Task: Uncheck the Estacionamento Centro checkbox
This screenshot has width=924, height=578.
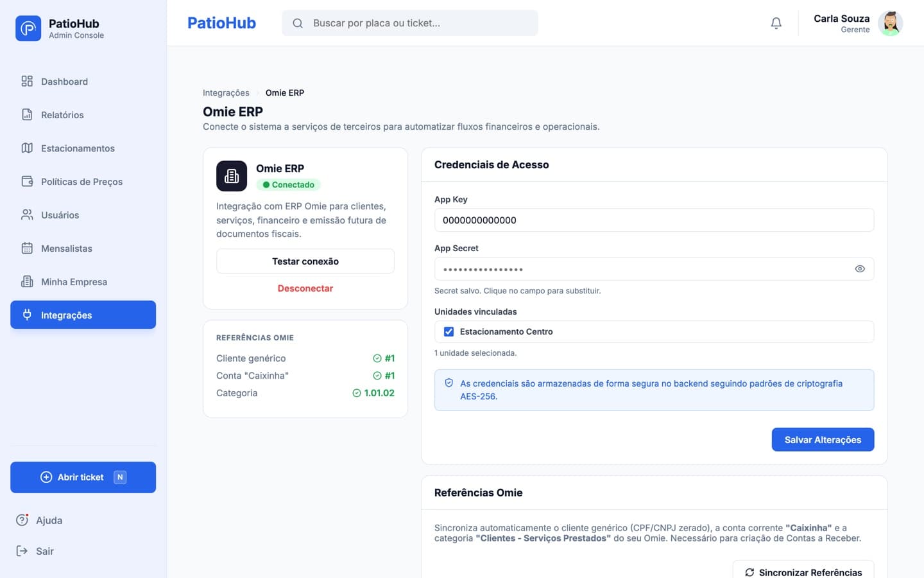Action: (449, 332)
